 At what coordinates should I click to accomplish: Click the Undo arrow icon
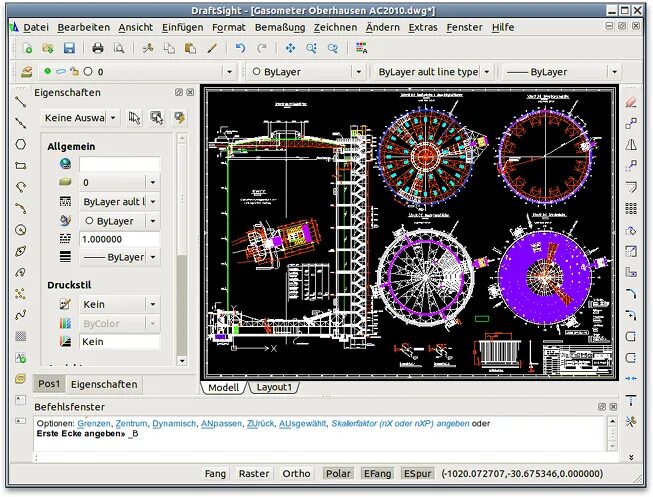click(240, 48)
